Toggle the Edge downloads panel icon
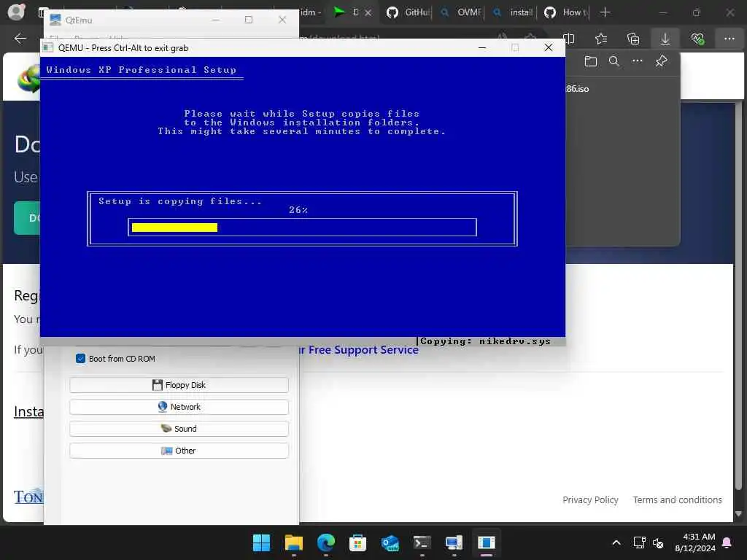This screenshot has width=747, height=560. coord(665,39)
